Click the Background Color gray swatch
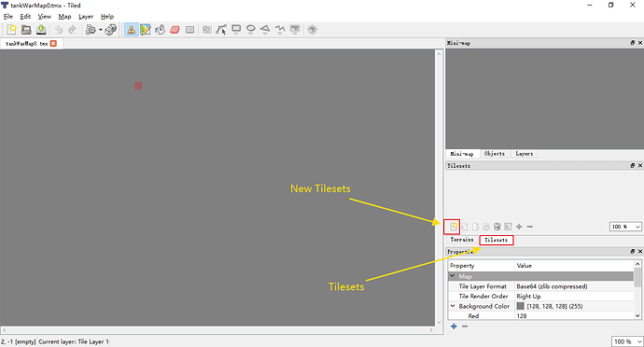 (x=521, y=306)
